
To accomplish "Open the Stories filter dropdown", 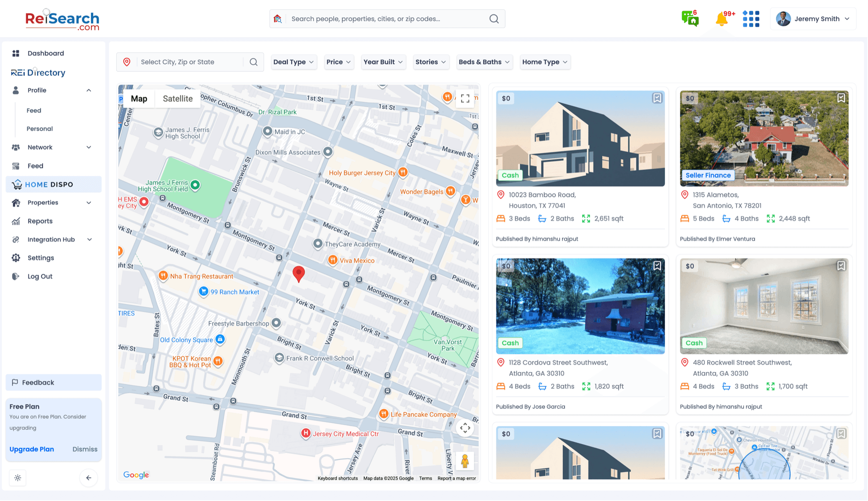I will [431, 62].
